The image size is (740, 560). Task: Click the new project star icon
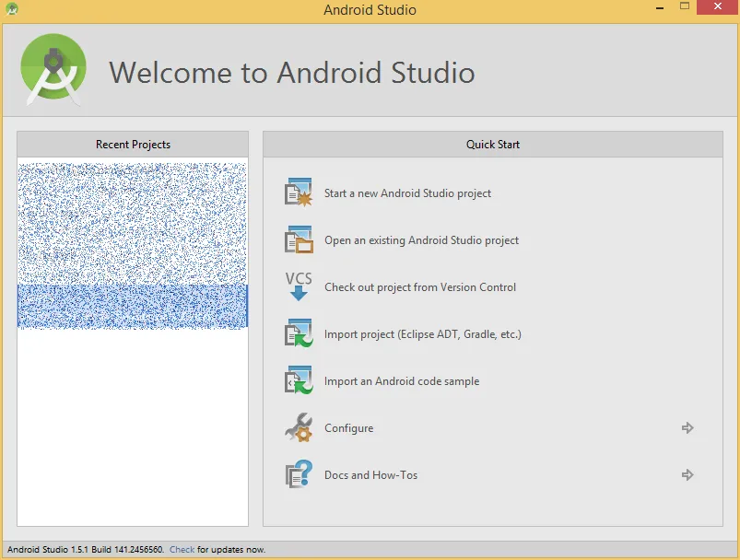(x=299, y=193)
